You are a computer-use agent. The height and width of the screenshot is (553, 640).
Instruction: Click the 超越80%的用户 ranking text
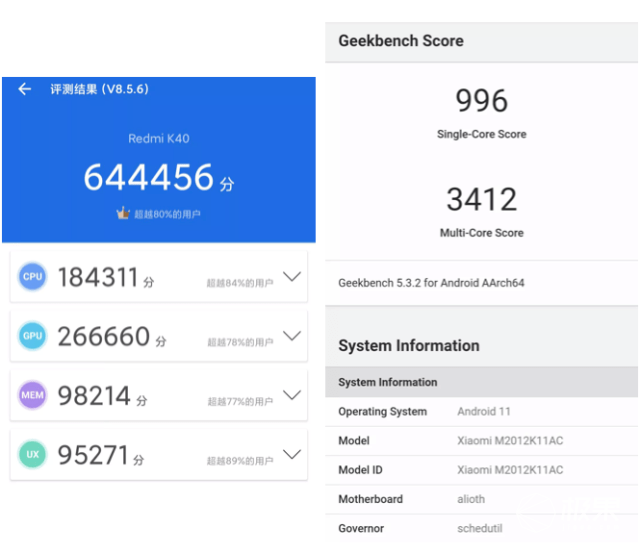pyautogui.click(x=167, y=214)
